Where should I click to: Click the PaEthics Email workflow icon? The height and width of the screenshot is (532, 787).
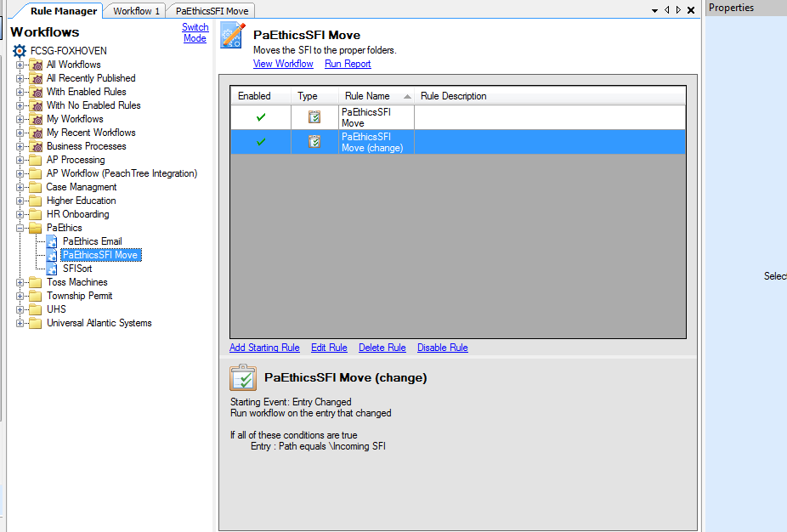point(52,241)
